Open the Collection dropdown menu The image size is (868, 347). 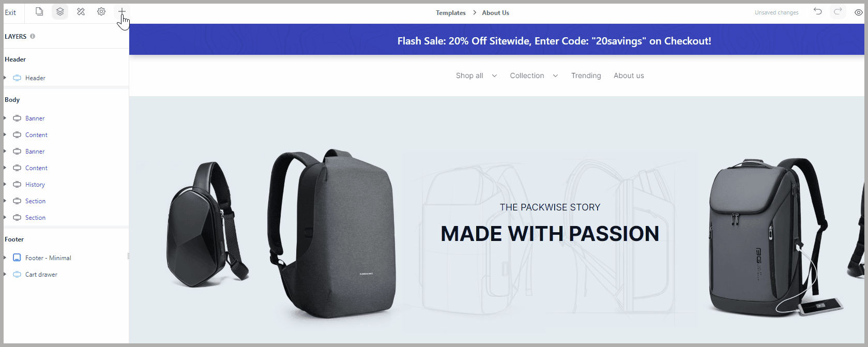click(534, 76)
